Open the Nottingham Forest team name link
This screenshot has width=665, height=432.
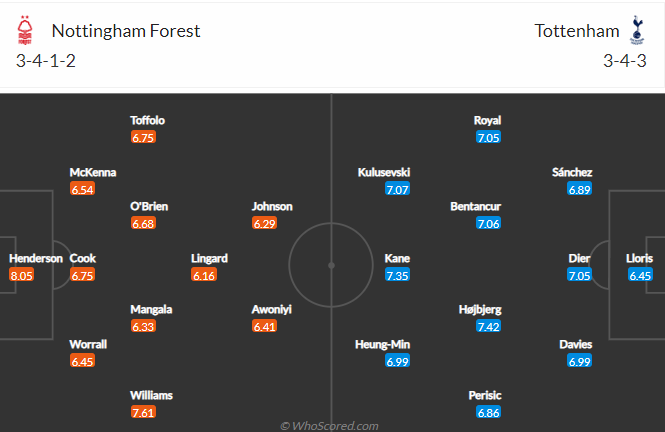[x=126, y=31]
